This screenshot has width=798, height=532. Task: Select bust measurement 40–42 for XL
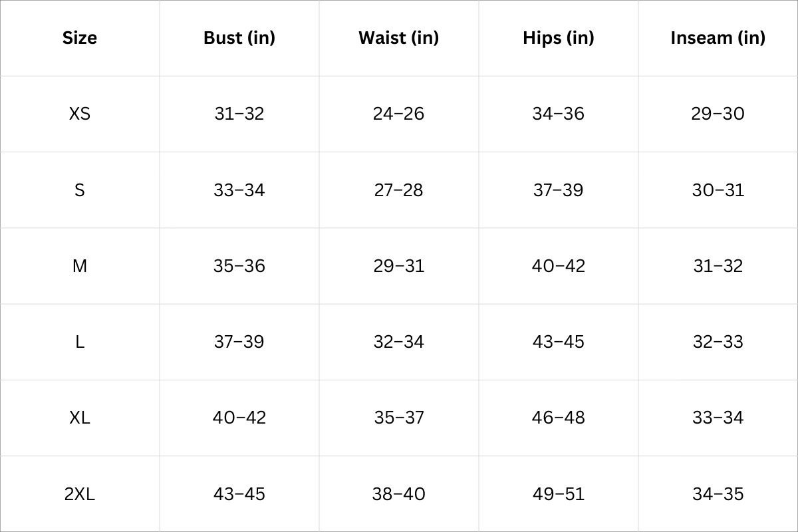coord(239,418)
